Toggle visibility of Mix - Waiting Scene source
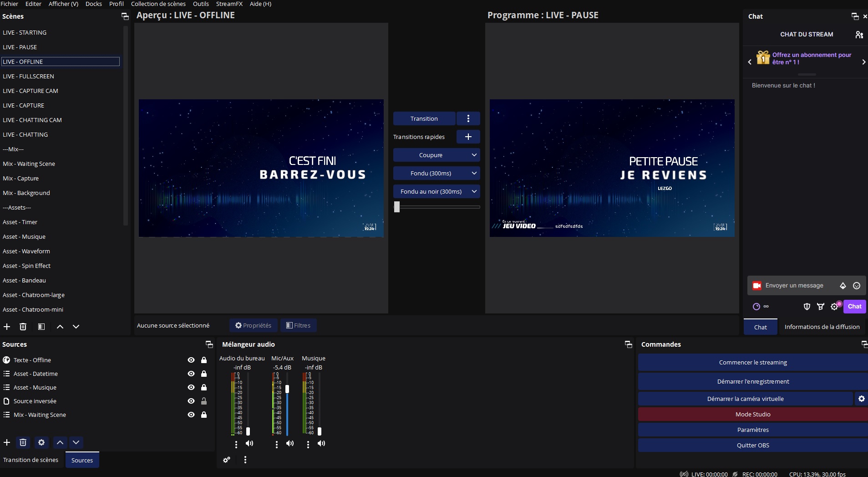The height and width of the screenshot is (477, 868). point(191,415)
